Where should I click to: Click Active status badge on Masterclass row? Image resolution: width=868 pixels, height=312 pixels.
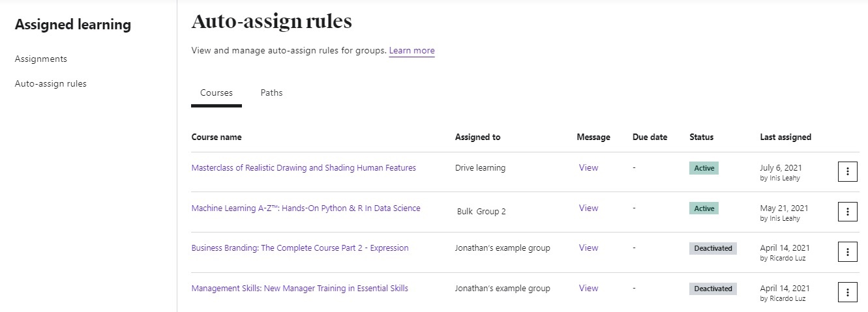click(704, 168)
